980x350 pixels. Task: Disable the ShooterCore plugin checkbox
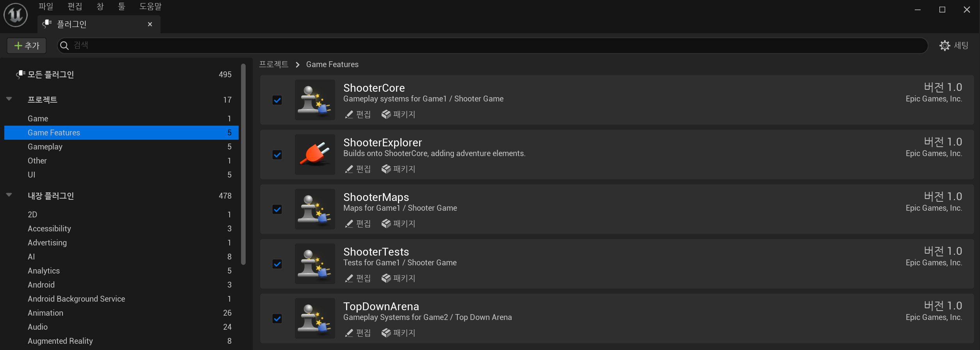277,100
